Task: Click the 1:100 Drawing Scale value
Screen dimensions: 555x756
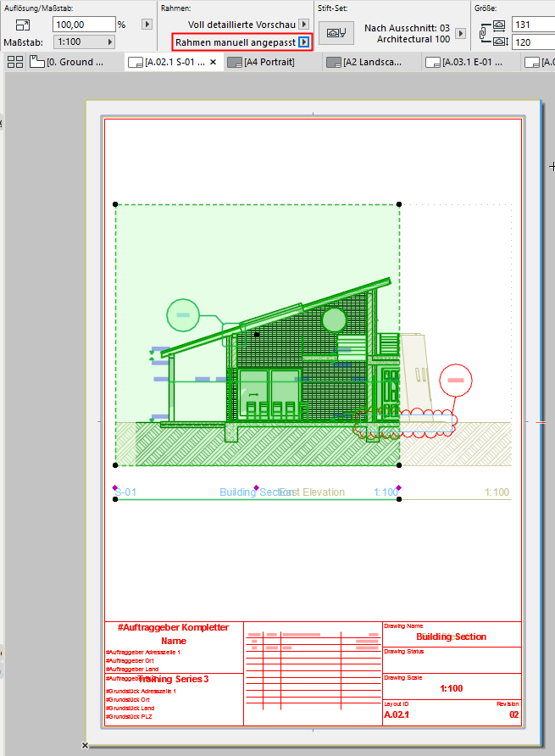Action: 452,688
